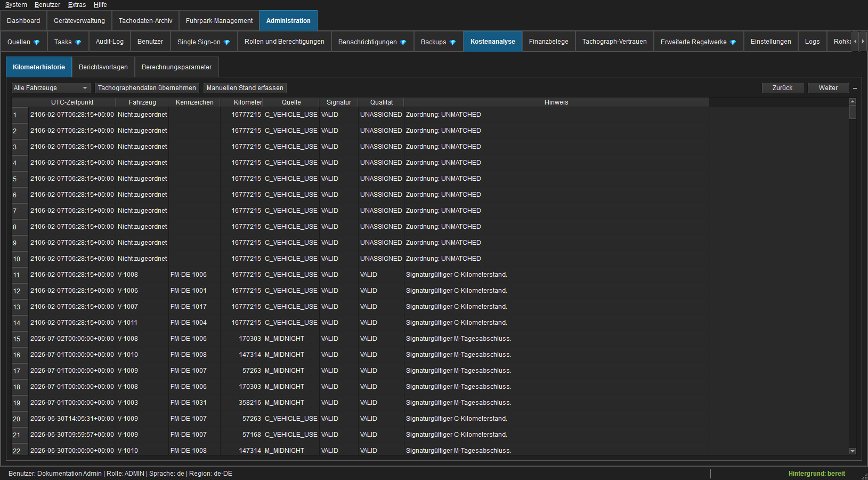Switch to the Fuhrpark-Management tab
Screen dimensions: 868x480
click(x=219, y=21)
